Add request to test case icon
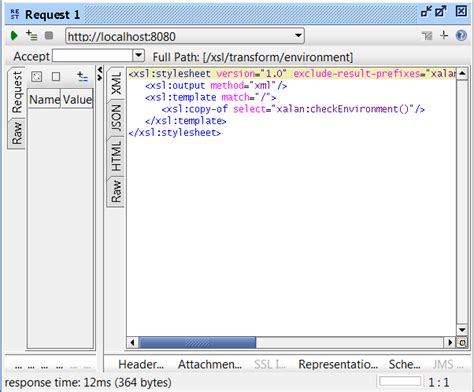474x392 pixels. point(32,35)
